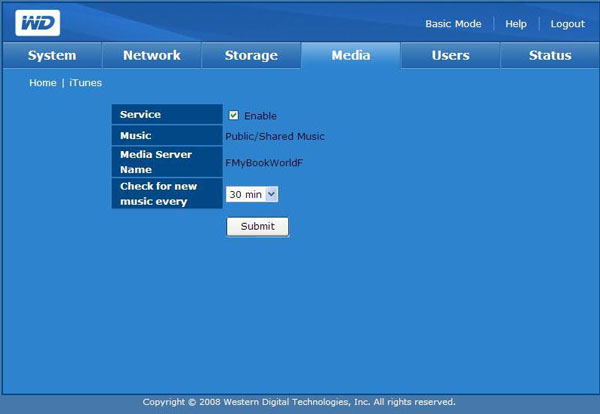This screenshot has height=414, width=600.
Task: Switch to Basic Mode
Action: 453,24
